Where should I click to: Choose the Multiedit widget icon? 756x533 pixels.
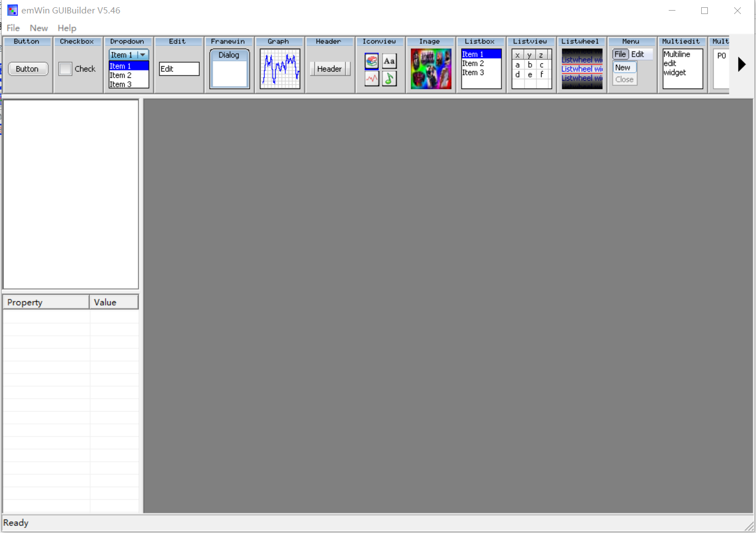[x=683, y=69]
